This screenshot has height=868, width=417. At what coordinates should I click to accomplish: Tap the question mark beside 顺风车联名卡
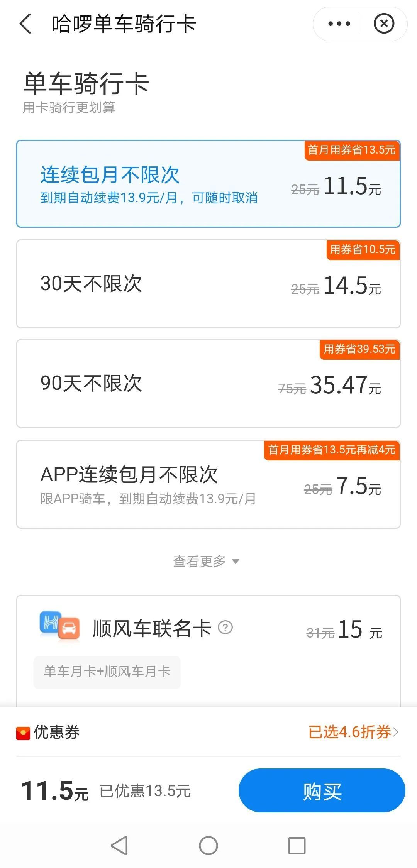(x=225, y=627)
